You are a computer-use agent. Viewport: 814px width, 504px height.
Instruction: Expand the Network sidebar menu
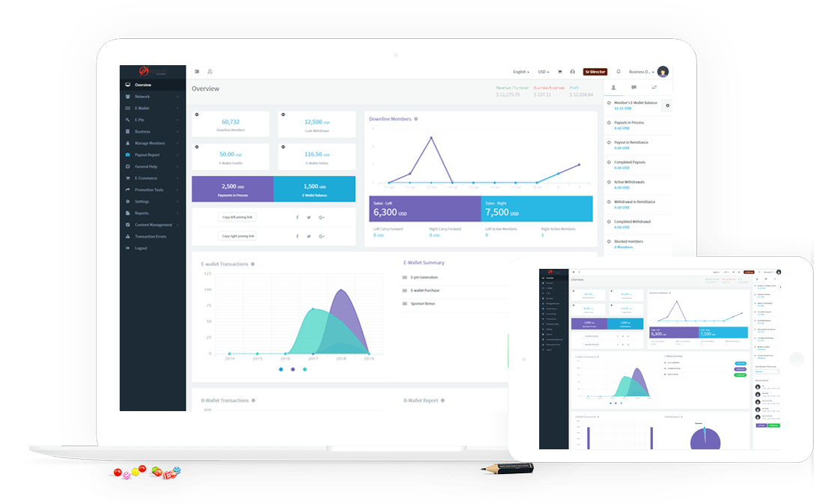(x=153, y=97)
